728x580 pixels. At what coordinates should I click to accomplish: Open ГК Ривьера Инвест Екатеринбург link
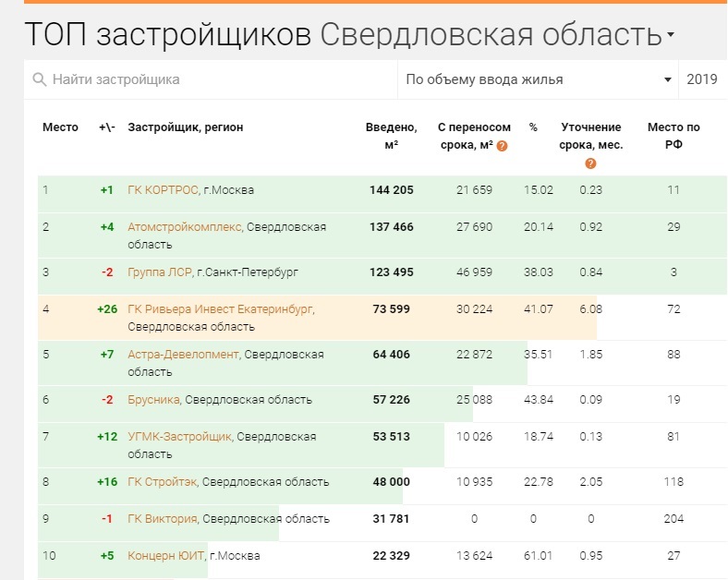coord(220,309)
